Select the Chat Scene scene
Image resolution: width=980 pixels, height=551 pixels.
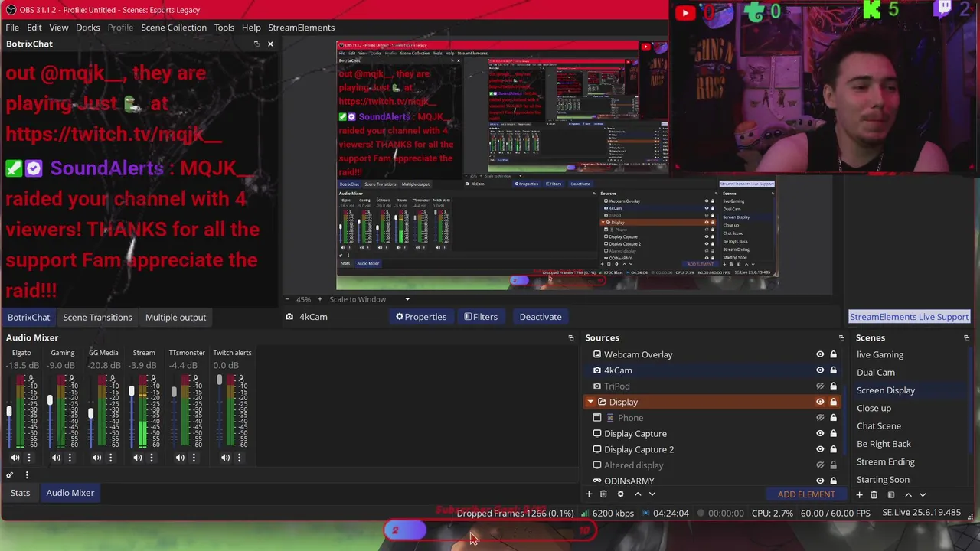pos(879,426)
